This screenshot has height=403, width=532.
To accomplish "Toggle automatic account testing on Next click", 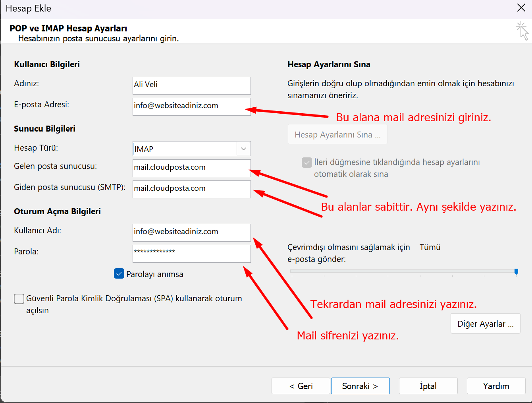I will pyautogui.click(x=306, y=162).
